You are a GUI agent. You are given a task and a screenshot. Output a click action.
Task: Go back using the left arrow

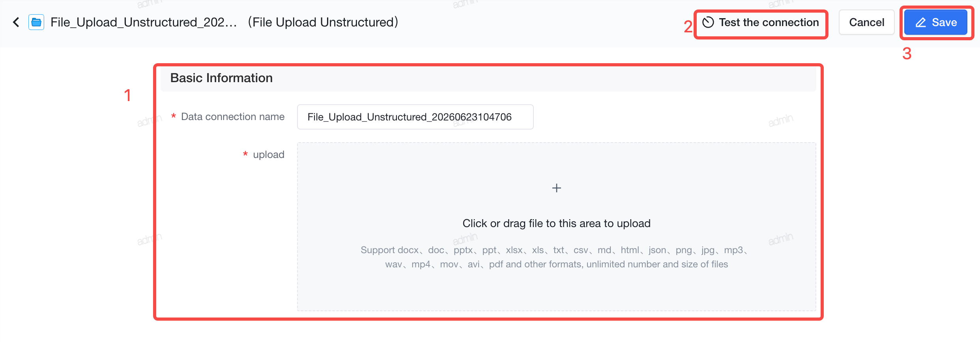16,22
